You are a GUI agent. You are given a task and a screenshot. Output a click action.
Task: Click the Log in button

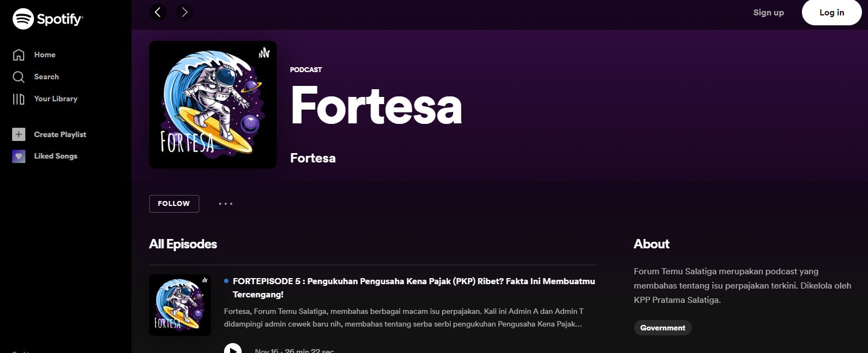(832, 13)
